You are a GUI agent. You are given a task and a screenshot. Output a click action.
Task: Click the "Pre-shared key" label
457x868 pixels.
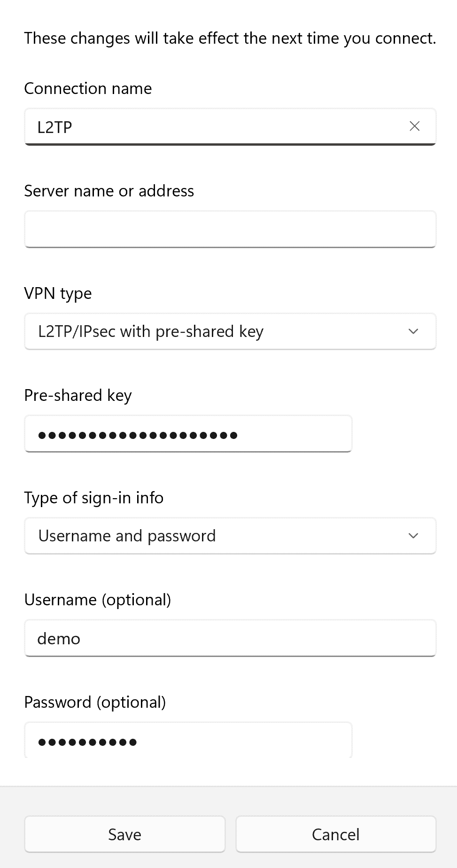tap(78, 396)
